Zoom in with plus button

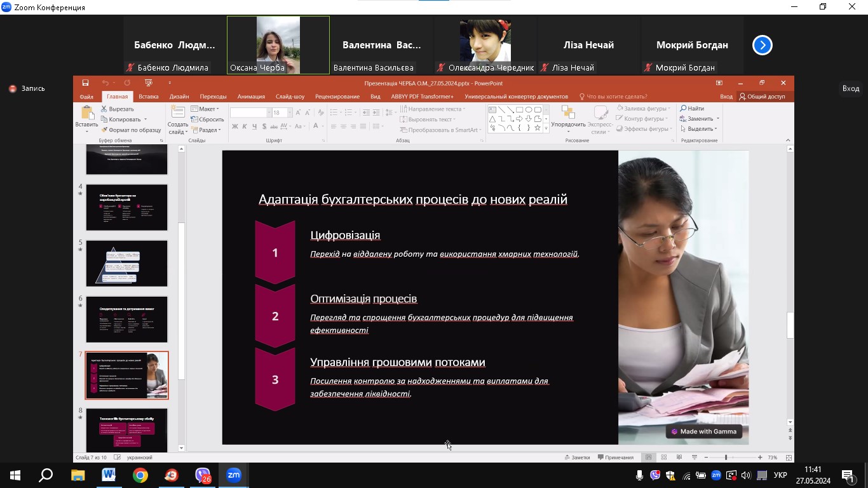click(760, 457)
